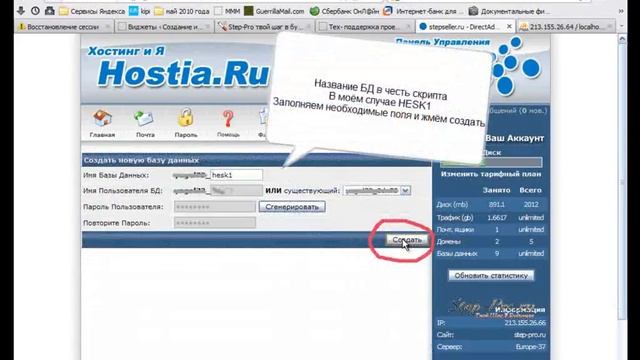This screenshot has width=640, height=360.
Task: Click the IP value 213.155.26.66
Action: pos(525,323)
